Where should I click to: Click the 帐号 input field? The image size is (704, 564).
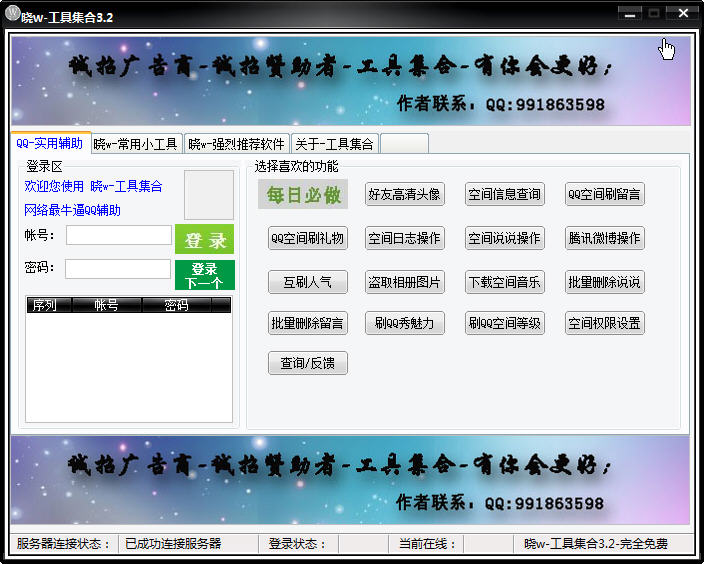(119, 235)
